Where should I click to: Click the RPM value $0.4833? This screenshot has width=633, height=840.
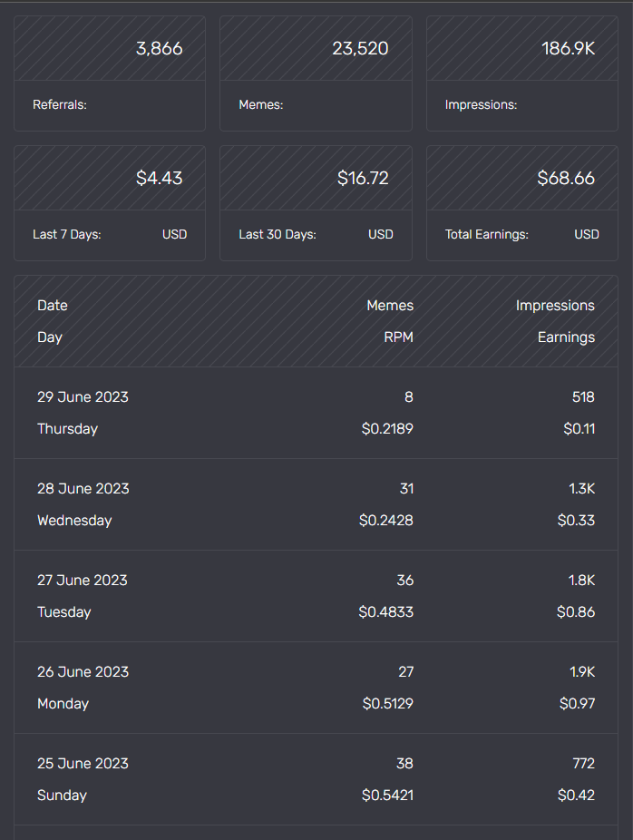(385, 612)
